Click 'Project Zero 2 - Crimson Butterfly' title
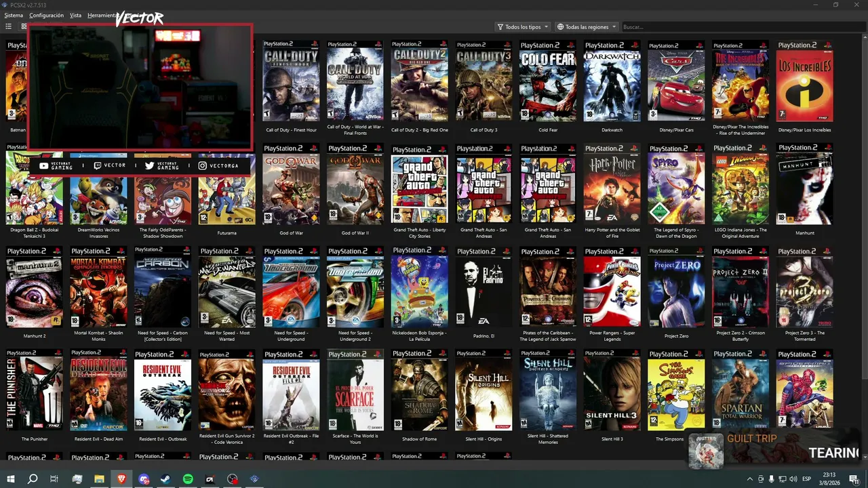Screen dimensions: 868x488 [x=741, y=336]
